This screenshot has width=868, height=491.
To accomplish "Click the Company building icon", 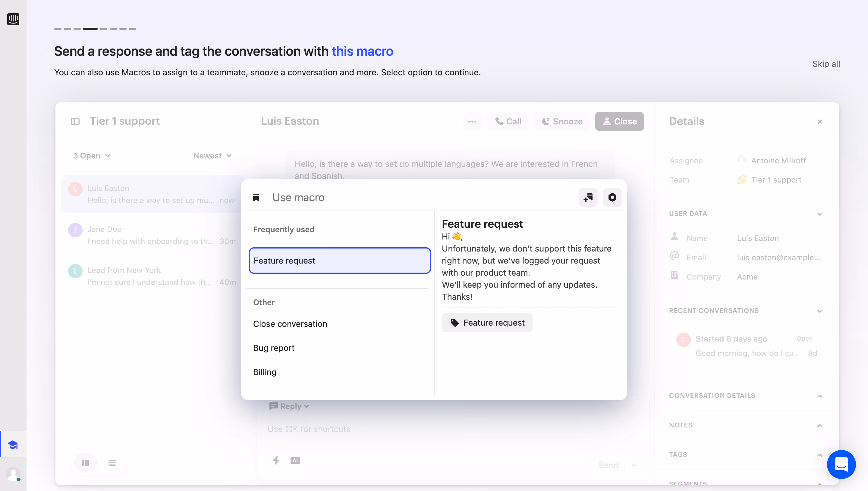I will click(x=674, y=274).
